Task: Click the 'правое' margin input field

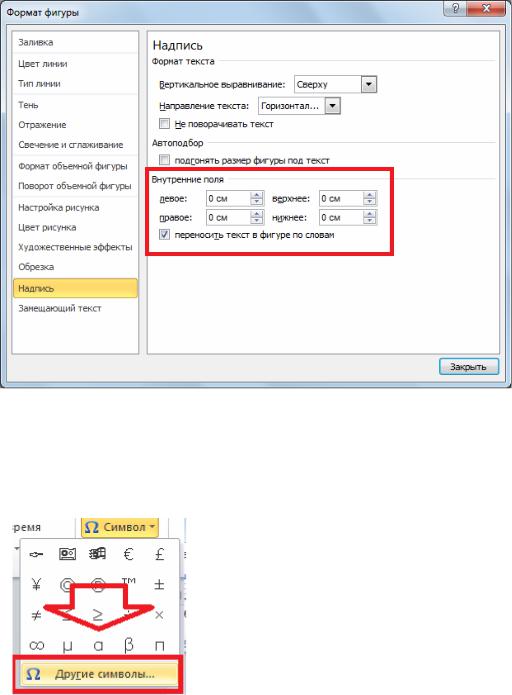Action: point(229,218)
